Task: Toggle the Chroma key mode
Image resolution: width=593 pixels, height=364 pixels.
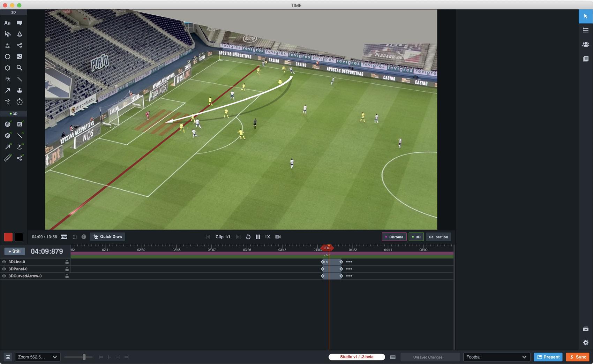Action: (x=394, y=237)
